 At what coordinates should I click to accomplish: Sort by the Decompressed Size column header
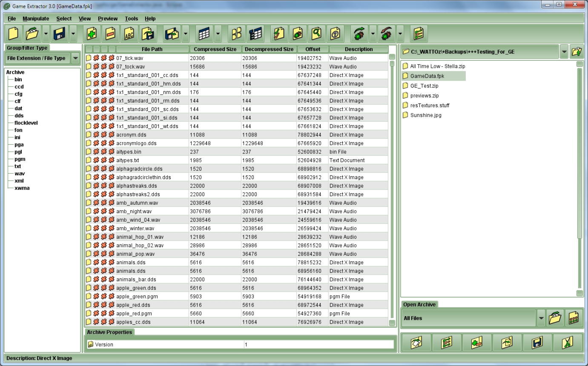[269, 49]
